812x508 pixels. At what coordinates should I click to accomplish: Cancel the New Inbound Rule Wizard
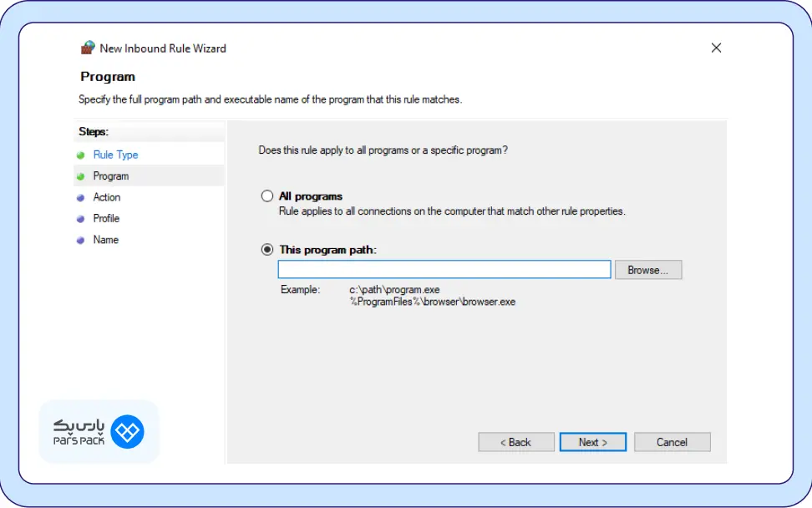tap(672, 442)
